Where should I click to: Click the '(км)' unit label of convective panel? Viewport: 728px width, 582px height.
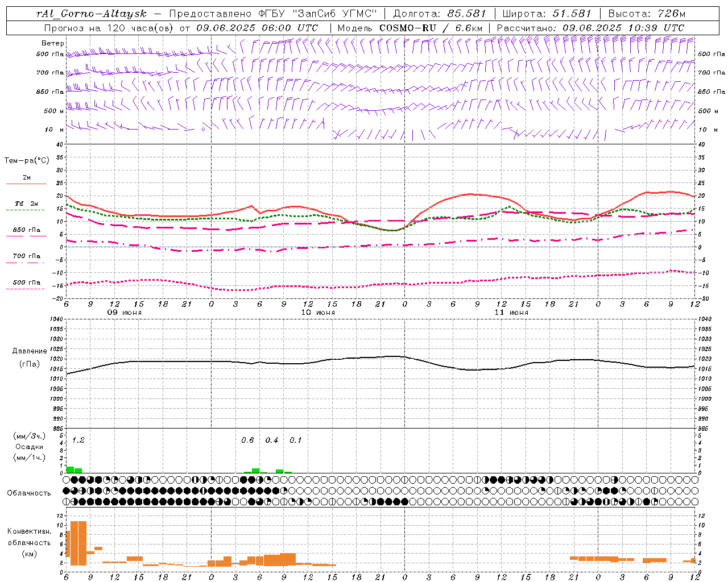(30, 554)
